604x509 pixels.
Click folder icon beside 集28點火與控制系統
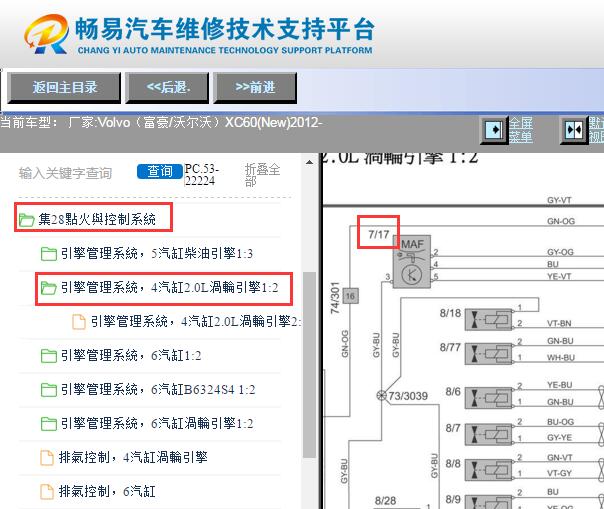(x=27, y=220)
